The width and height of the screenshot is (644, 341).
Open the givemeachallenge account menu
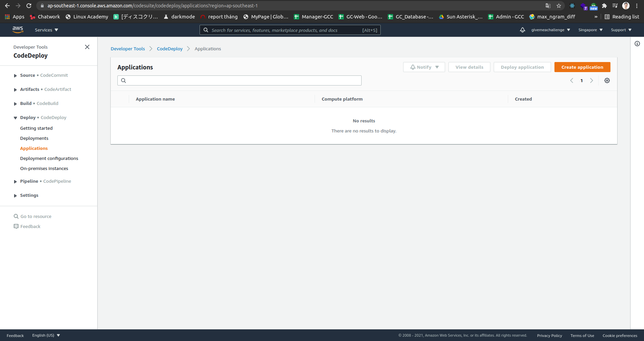550,30
